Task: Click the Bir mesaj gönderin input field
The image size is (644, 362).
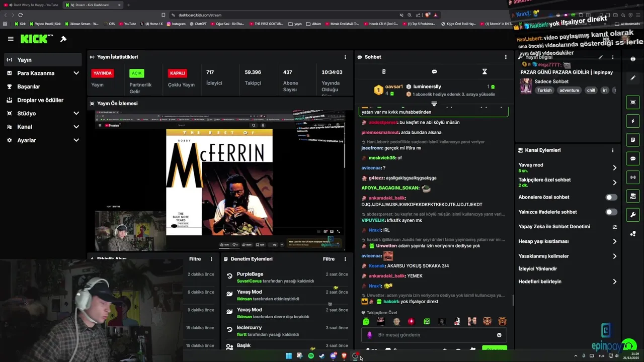Action: coord(434,335)
